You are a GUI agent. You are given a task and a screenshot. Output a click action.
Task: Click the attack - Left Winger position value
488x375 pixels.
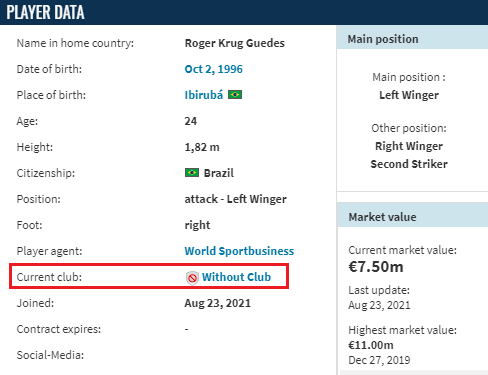click(236, 199)
